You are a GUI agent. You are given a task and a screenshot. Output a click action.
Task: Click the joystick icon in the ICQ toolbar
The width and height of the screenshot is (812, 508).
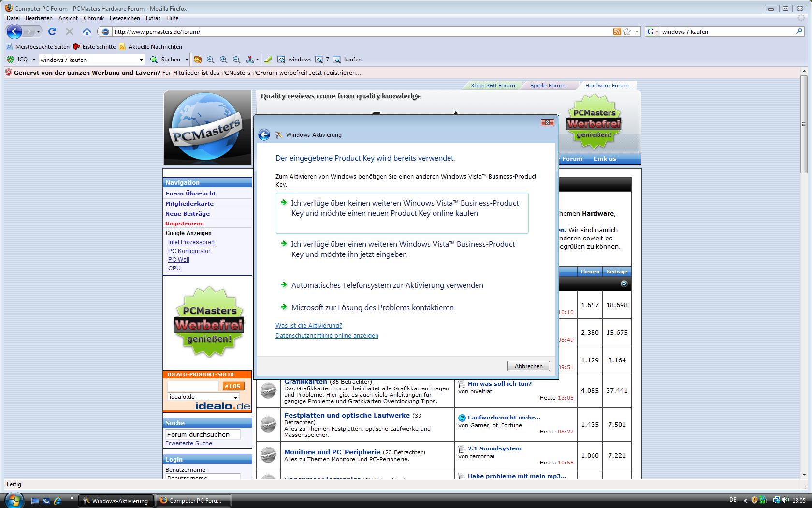[x=250, y=60]
